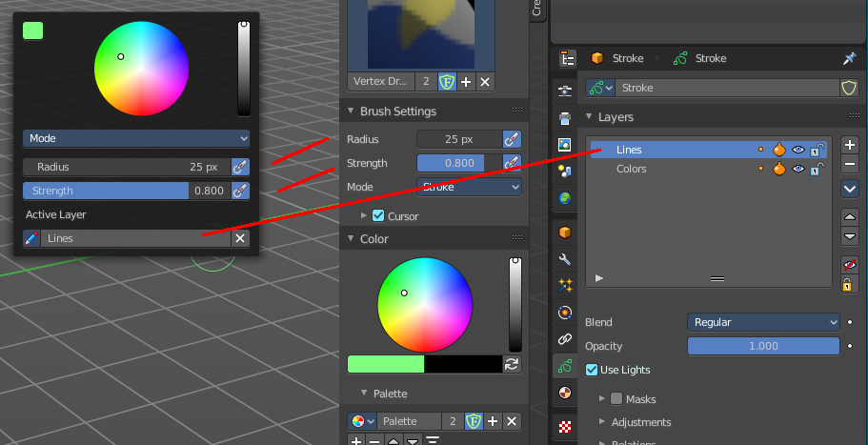
Task: Open the Visual Effects sparkles tab
Action: (x=565, y=286)
